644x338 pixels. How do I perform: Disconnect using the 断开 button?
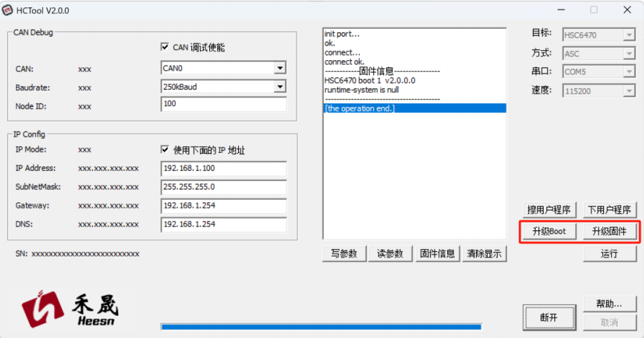pyautogui.click(x=549, y=318)
